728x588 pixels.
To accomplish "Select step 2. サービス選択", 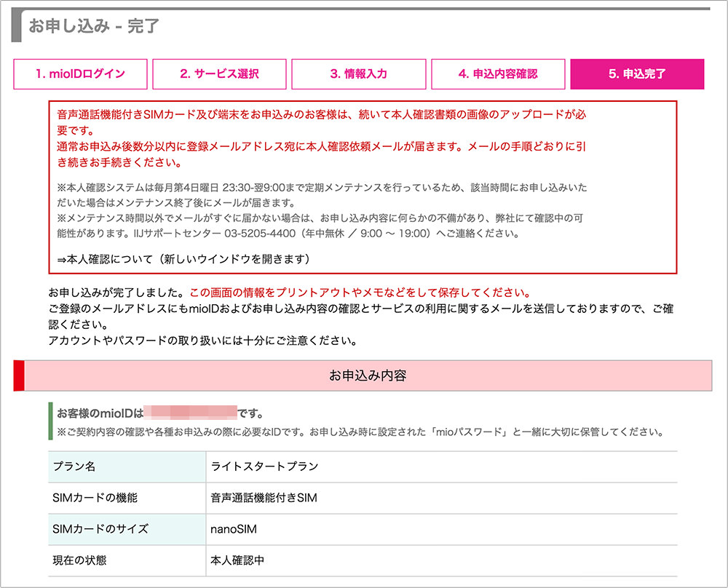I will click(219, 73).
